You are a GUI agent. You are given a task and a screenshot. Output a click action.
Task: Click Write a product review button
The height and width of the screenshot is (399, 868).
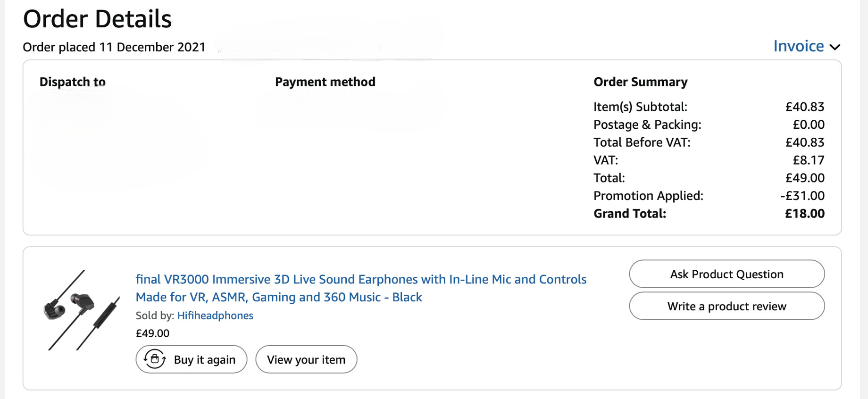[726, 306]
